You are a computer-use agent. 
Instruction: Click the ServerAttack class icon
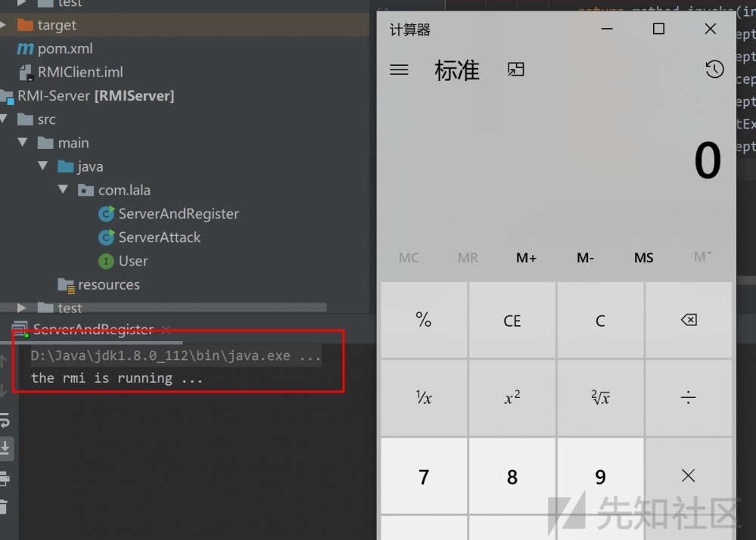(106, 237)
